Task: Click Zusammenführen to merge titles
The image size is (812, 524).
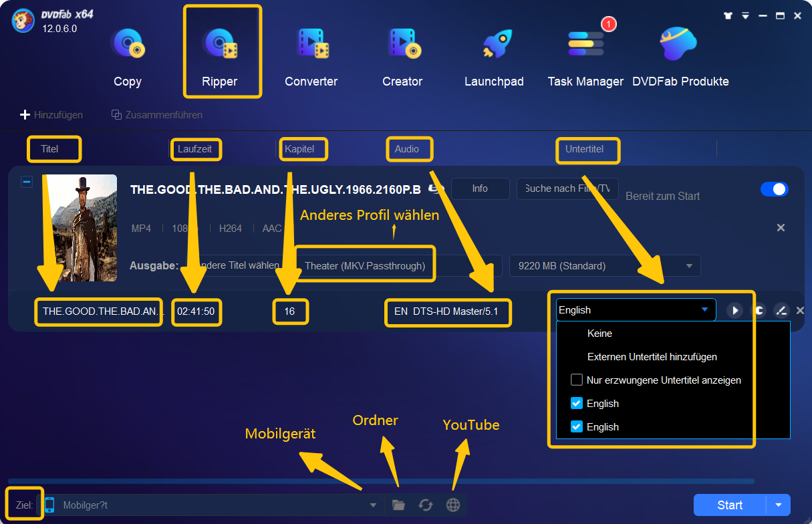Action: (x=157, y=115)
